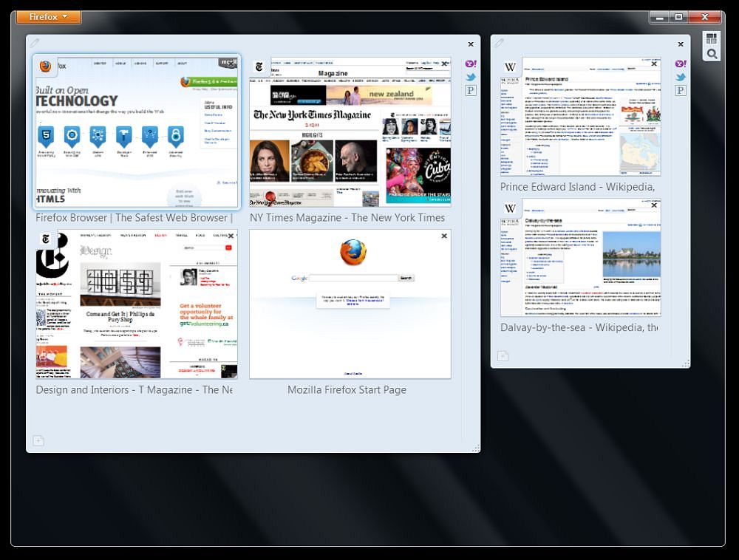
Task: Click the magnifier search tabs icon
Action: click(x=712, y=54)
